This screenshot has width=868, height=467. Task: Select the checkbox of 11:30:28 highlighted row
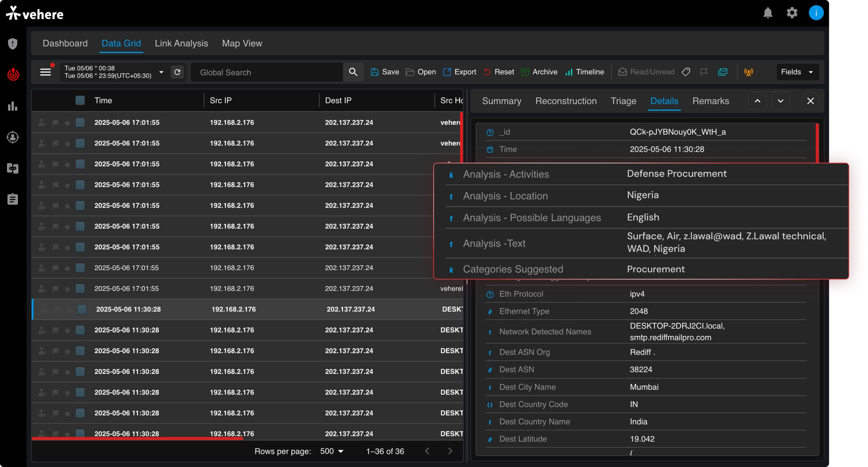pos(82,309)
